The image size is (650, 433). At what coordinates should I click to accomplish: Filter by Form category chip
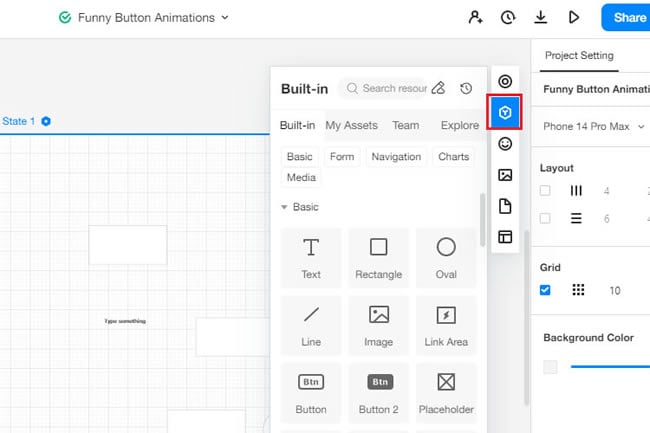click(x=342, y=157)
